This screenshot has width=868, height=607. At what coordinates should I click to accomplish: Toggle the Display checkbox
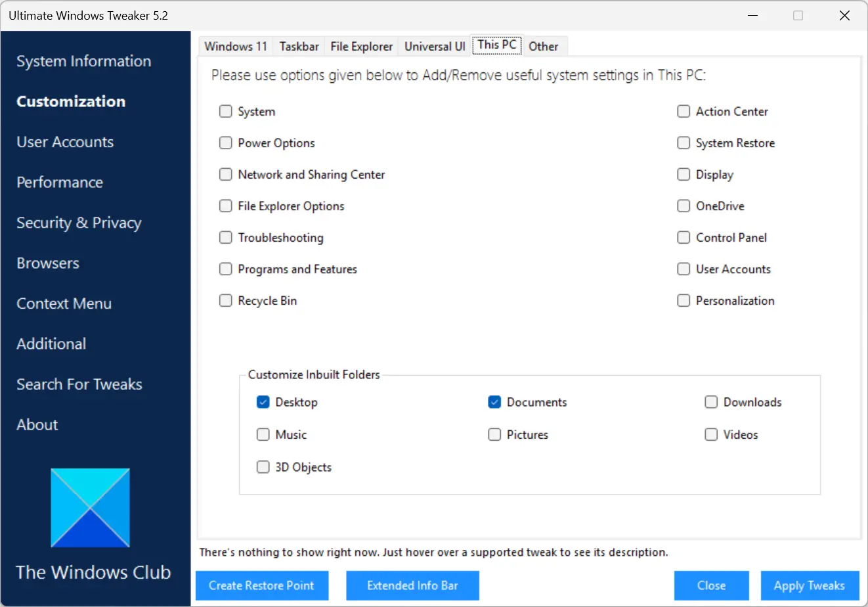tap(684, 175)
